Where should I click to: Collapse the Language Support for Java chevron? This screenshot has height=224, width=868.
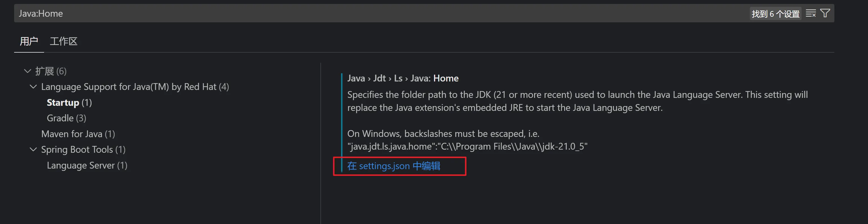(33, 87)
